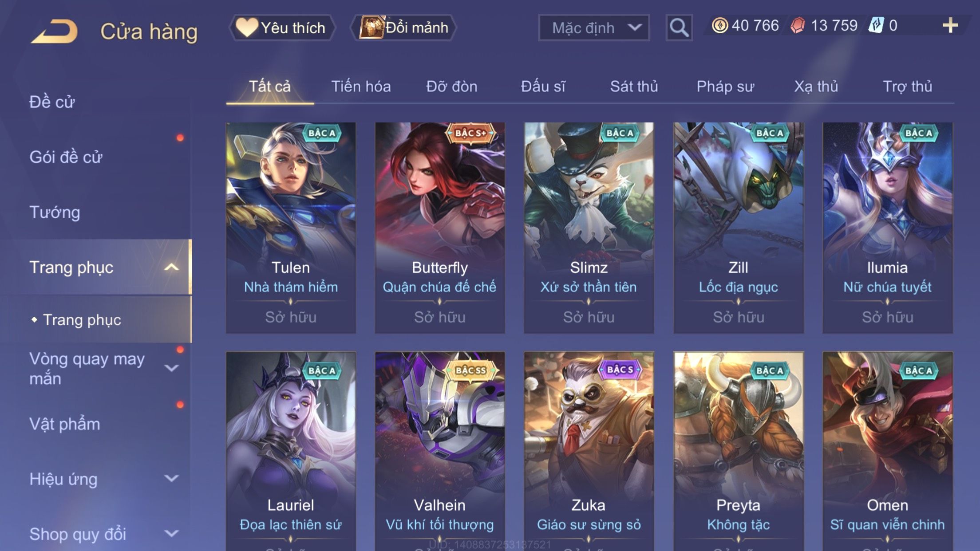Open Đổi mảnh fragment exchange
The height and width of the screenshot is (551, 980).
coord(403,28)
